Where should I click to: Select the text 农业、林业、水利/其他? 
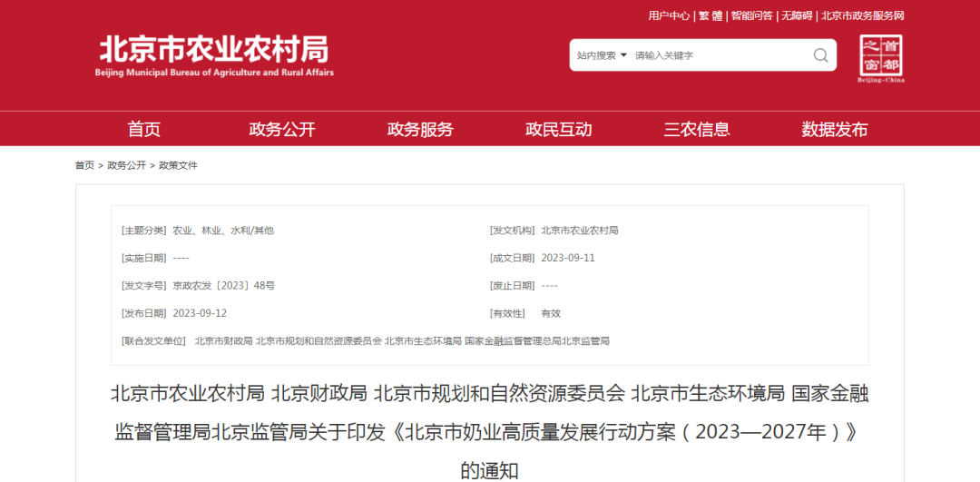(223, 230)
